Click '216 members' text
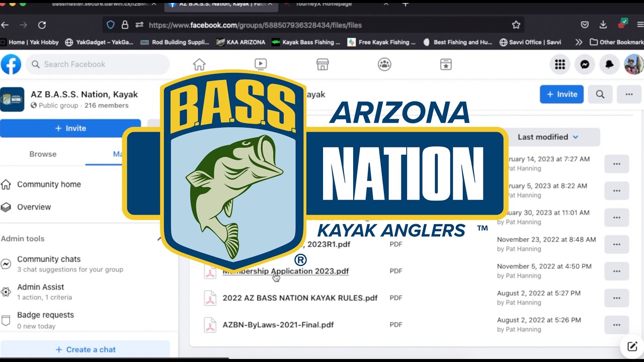 click(106, 106)
